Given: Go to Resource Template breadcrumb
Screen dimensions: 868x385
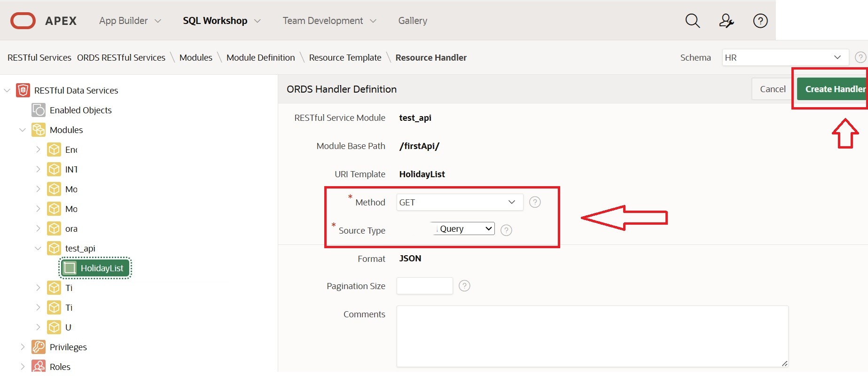Looking at the screenshot, I should [x=345, y=57].
